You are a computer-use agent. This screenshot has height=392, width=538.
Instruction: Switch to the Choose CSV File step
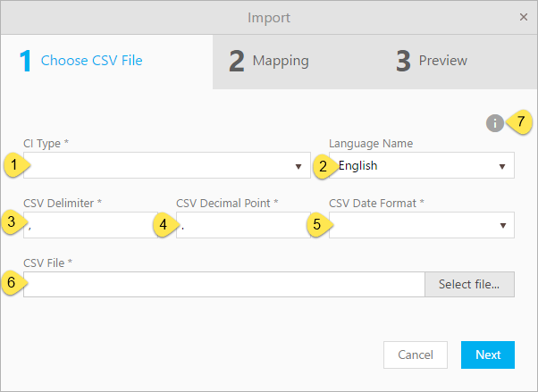pos(81,61)
